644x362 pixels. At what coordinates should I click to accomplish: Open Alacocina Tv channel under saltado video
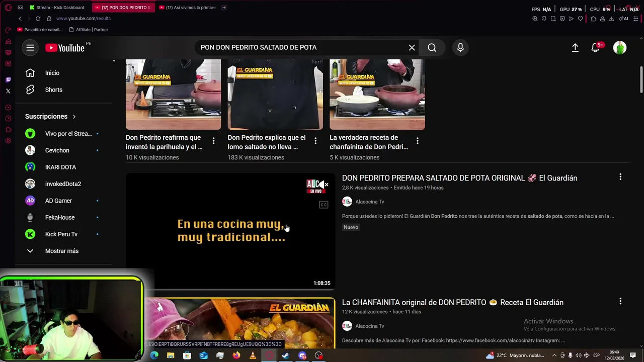tap(369, 202)
